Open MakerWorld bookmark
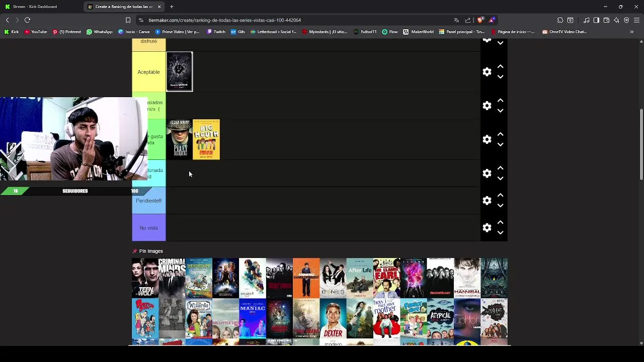Image resolution: width=644 pixels, height=362 pixels. coord(419,32)
